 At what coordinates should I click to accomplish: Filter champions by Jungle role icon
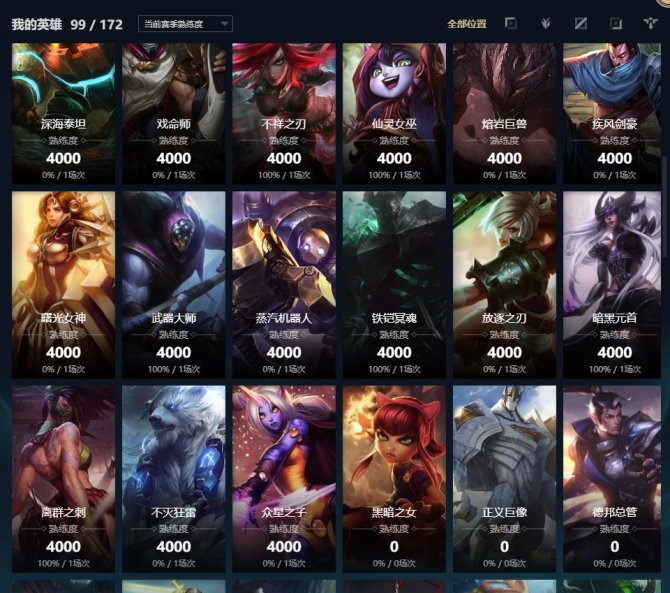click(545, 23)
